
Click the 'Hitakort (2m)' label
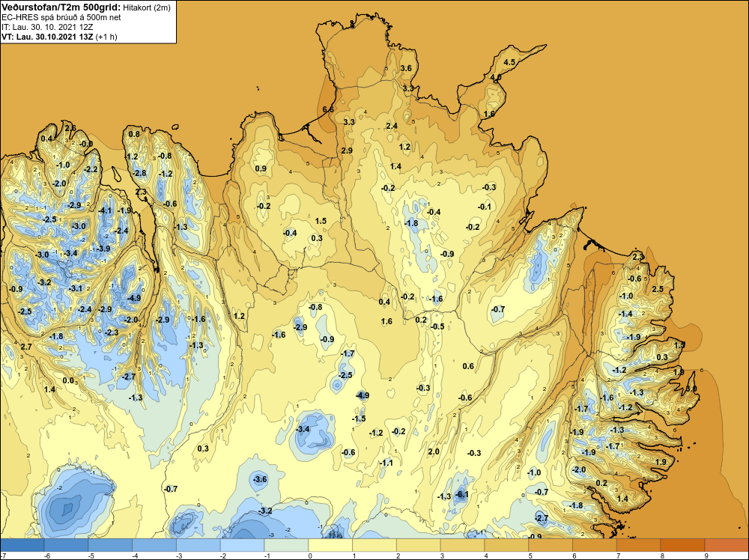coord(146,7)
